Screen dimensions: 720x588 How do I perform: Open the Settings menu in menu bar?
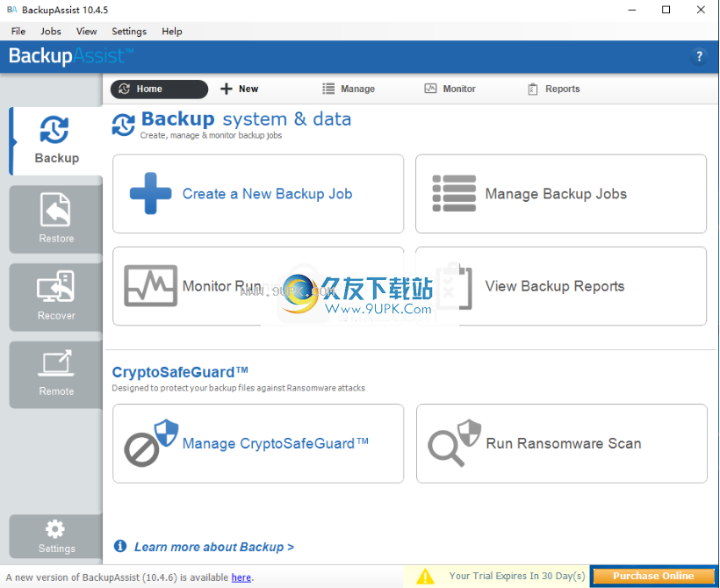coord(129,32)
